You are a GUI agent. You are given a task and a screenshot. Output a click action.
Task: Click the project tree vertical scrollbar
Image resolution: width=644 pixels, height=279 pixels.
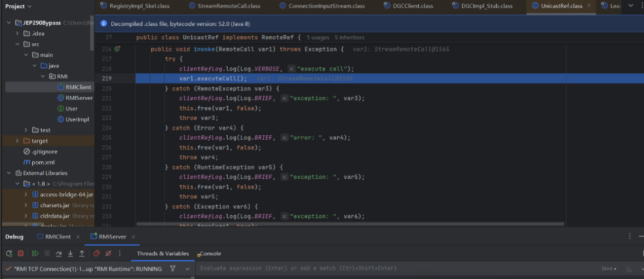pos(92,33)
